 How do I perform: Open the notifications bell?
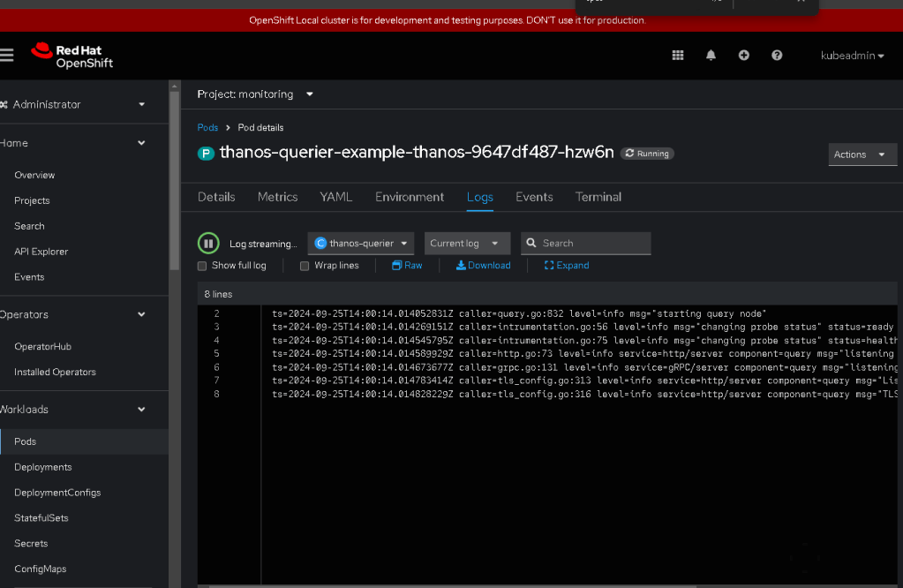711,56
